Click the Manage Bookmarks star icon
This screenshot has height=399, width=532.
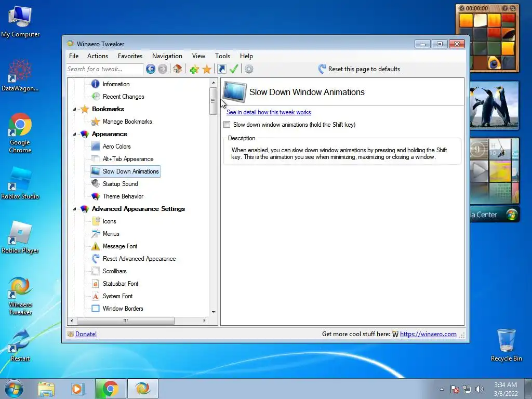click(x=96, y=122)
